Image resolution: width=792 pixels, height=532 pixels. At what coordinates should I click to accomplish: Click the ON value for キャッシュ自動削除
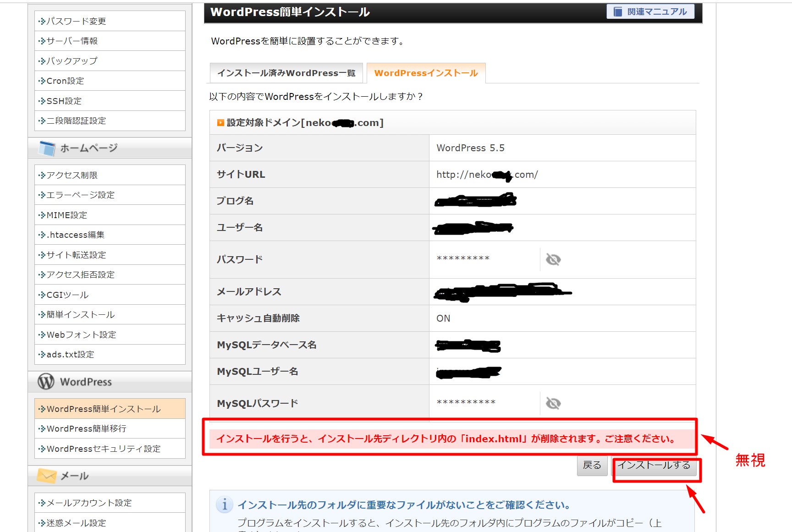tap(443, 318)
